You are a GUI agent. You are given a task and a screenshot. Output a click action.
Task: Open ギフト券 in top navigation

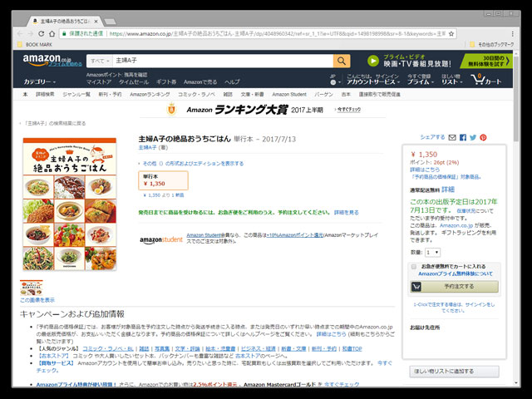[x=166, y=82]
